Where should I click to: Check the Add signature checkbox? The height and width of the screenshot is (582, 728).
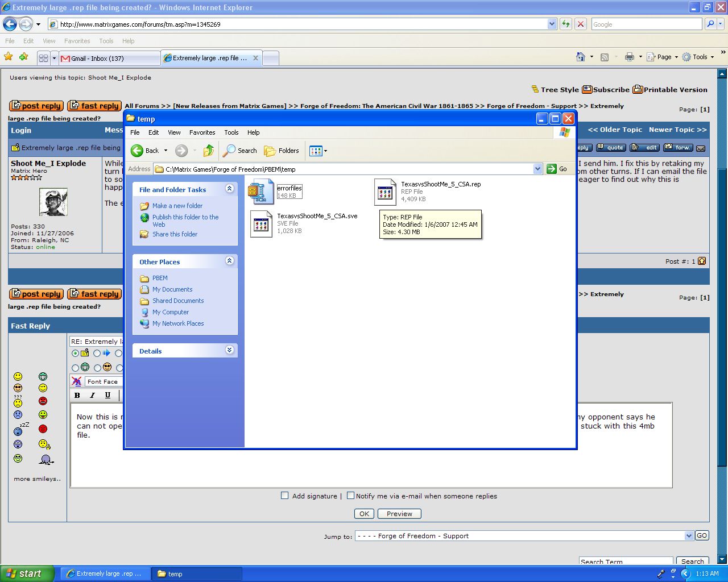pyautogui.click(x=285, y=496)
